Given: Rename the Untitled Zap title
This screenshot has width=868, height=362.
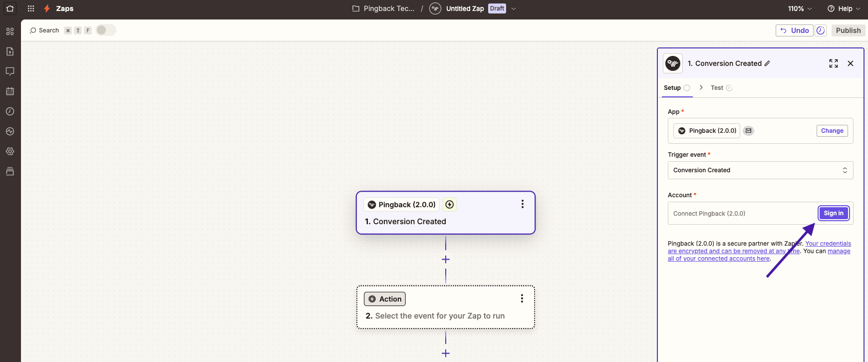Looking at the screenshot, I should pos(465,8).
